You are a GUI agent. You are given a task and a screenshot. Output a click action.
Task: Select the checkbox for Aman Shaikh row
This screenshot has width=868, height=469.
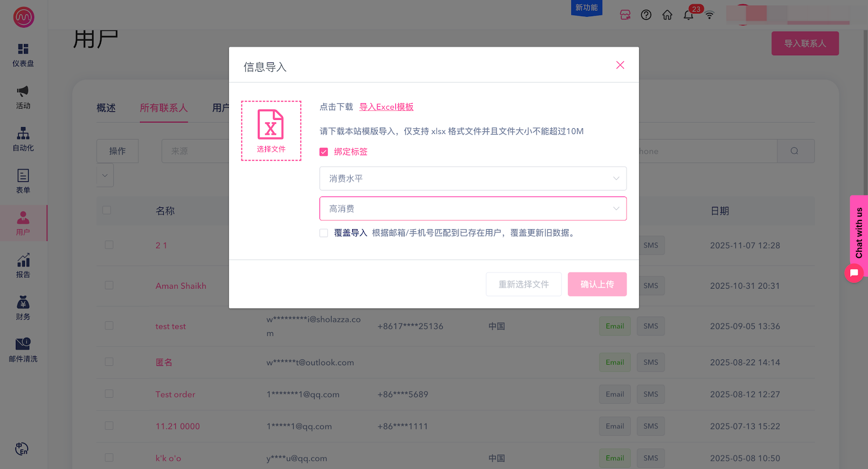click(x=109, y=286)
